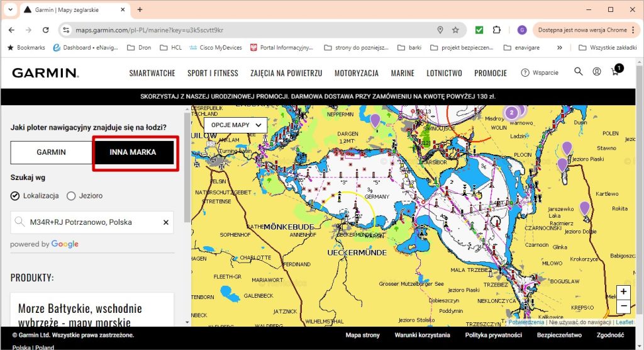
Task: Select the Jezioro radio option
Action: (x=71, y=196)
